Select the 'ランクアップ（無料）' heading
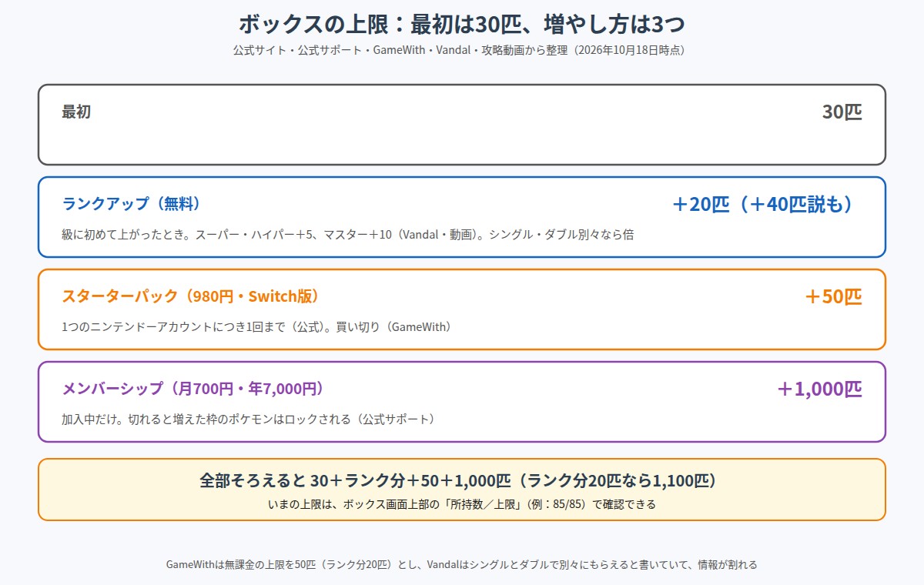924x585 pixels. pos(131,204)
